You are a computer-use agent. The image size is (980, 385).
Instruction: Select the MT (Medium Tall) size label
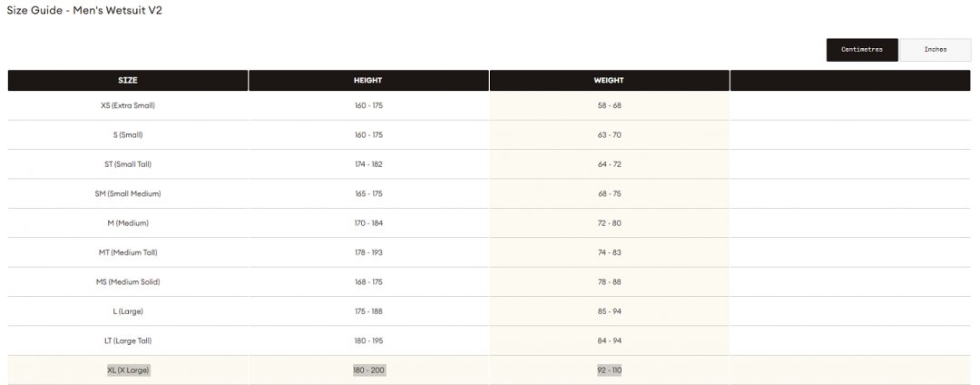(x=128, y=252)
